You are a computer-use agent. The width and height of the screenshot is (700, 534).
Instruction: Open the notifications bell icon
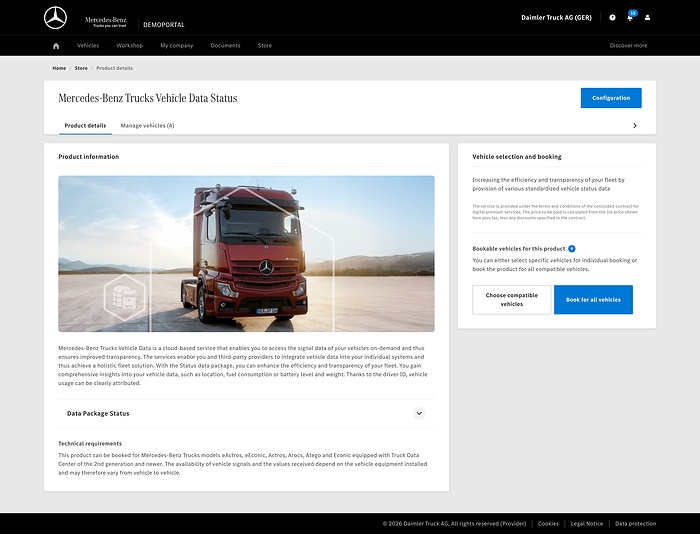[630, 17]
